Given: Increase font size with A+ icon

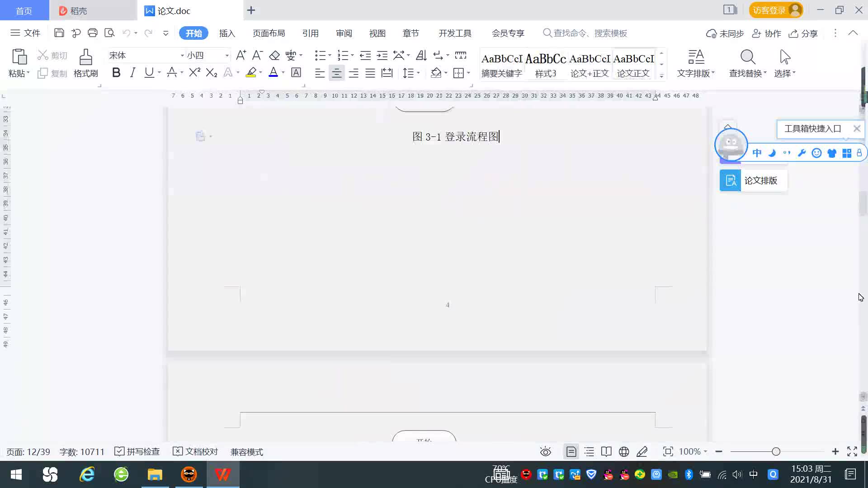Looking at the screenshot, I should 241,55.
